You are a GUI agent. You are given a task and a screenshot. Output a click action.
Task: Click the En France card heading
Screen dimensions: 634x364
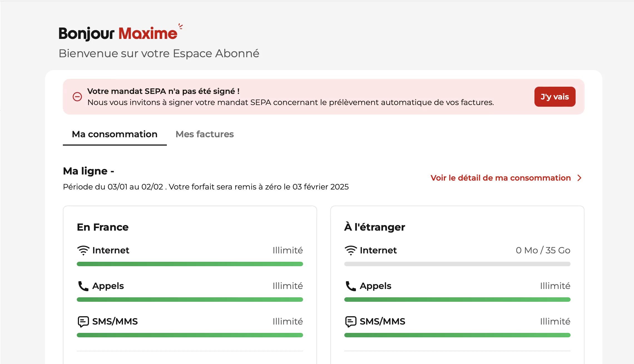[103, 227]
